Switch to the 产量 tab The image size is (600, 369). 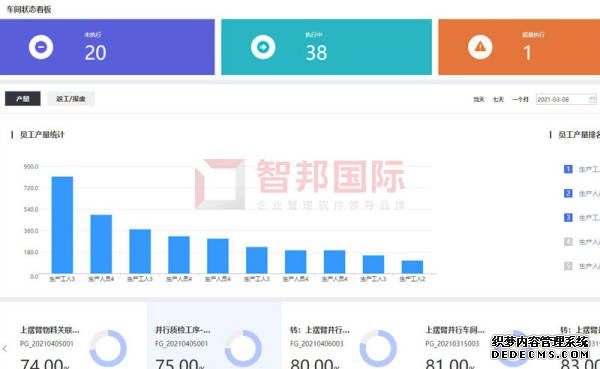point(23,99)
